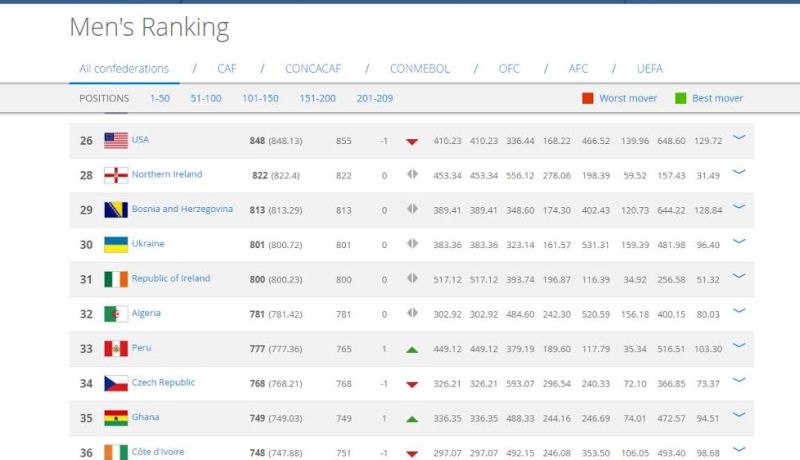Open the Republic of Ireland team link

coord(171,278)
